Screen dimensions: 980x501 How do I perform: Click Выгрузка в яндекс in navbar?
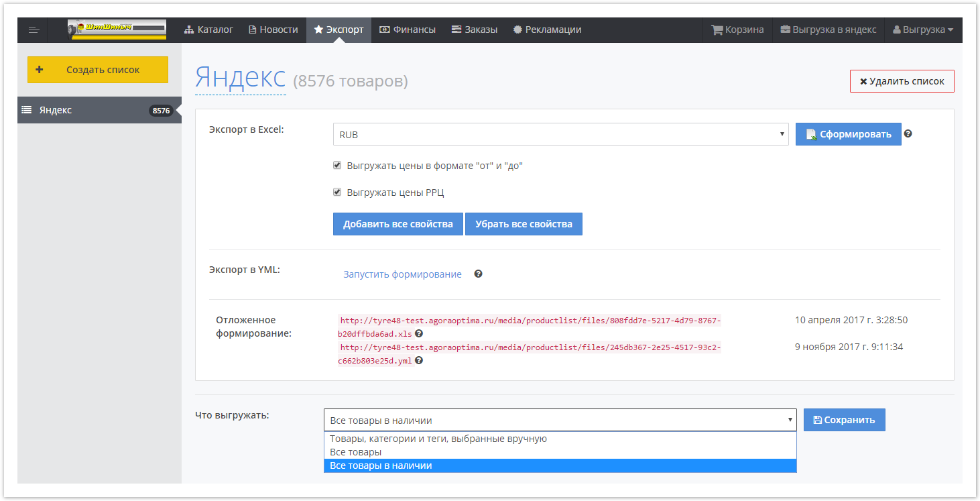pos(829,30)
